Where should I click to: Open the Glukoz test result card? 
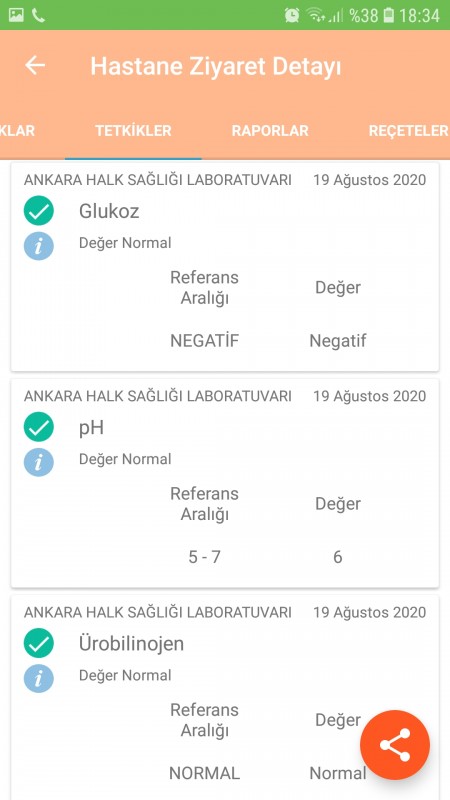pos(225,266)
